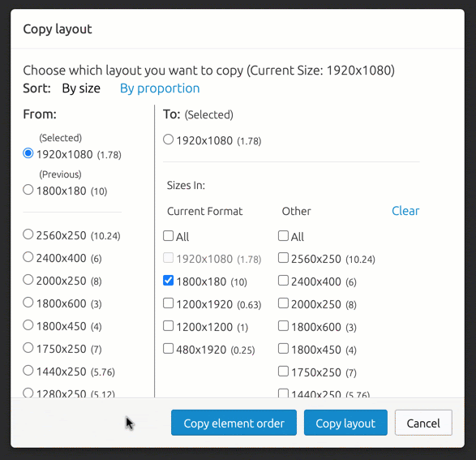Select By size sort option

coord(81,88)
